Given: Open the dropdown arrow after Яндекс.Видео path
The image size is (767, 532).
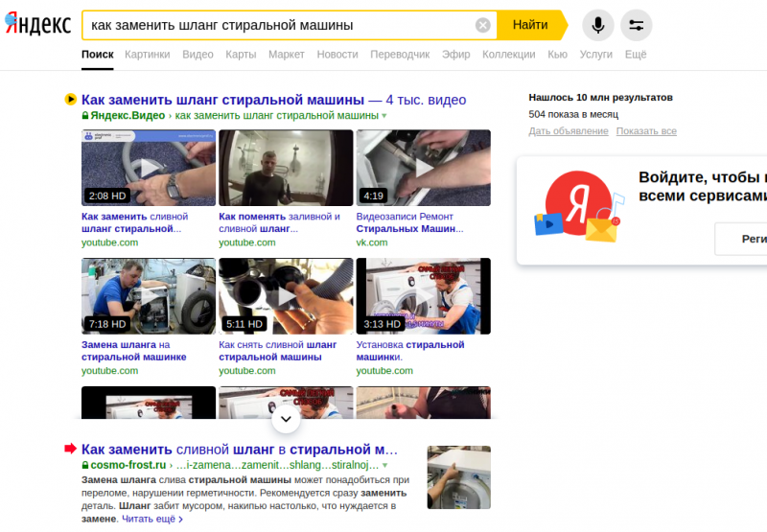Looking at the screenshot, I should pos(384,116).
